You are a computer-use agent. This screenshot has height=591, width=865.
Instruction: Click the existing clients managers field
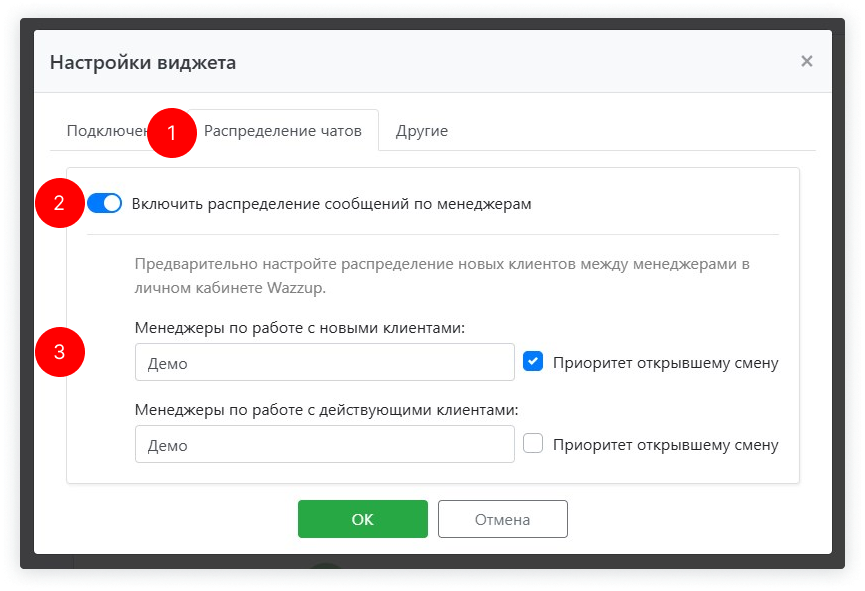pos(324,444)
